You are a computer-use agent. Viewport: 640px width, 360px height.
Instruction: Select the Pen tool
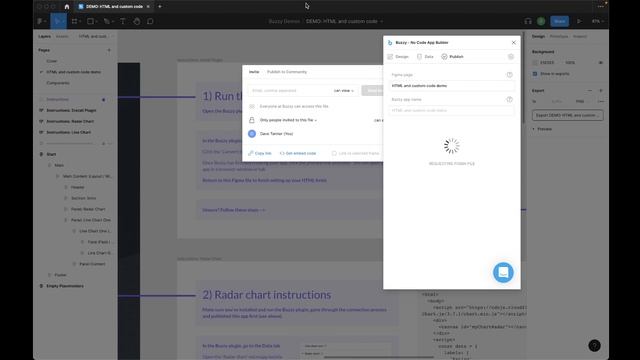[107, 21]
